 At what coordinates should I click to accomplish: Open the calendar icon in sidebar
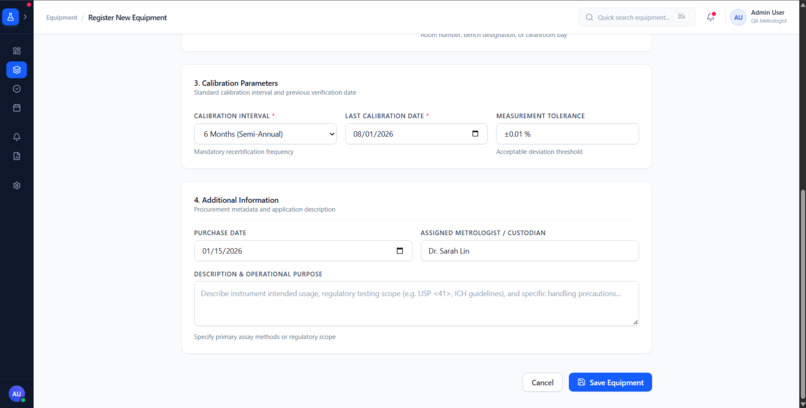[x=16, y=108]
